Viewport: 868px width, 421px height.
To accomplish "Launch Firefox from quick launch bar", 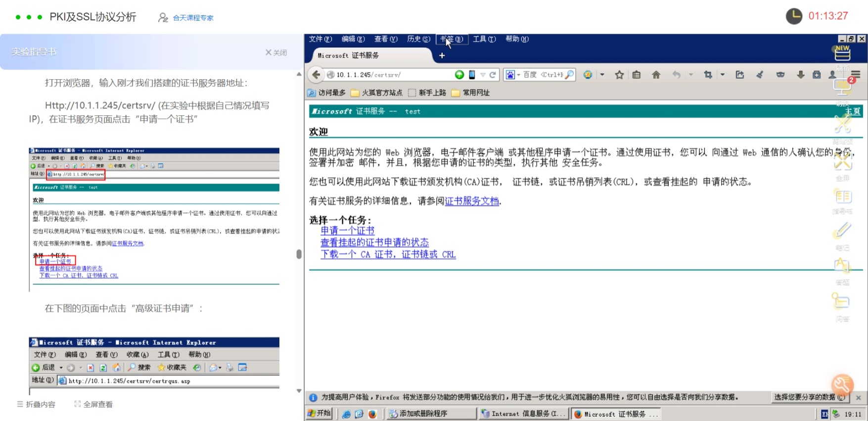I will pos(372,414).
